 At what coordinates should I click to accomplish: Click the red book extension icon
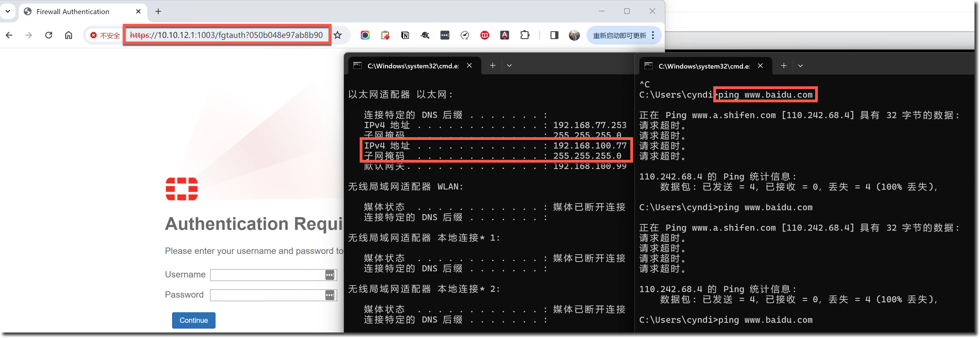click(485, 35)
